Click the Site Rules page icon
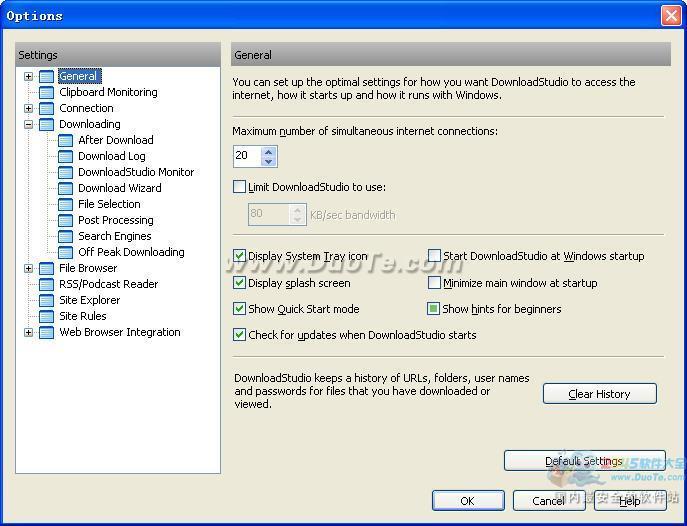 click(46, 317)
